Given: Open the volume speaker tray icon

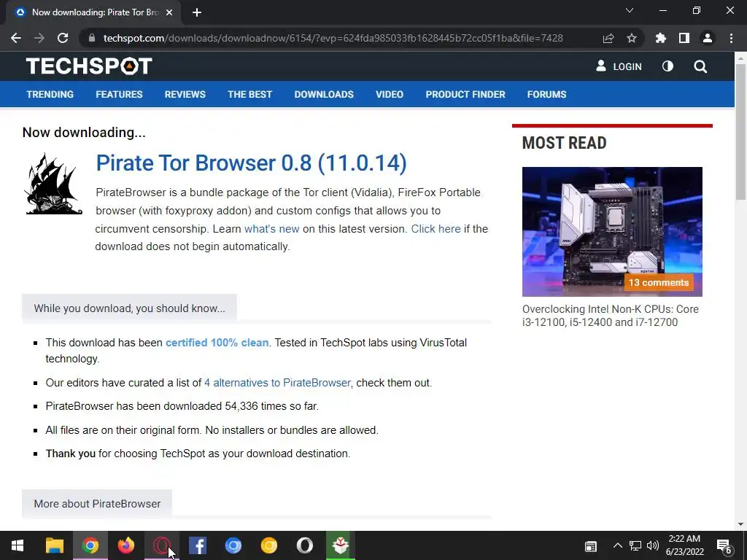Looking at the screenshot, I should coord(653,545).
